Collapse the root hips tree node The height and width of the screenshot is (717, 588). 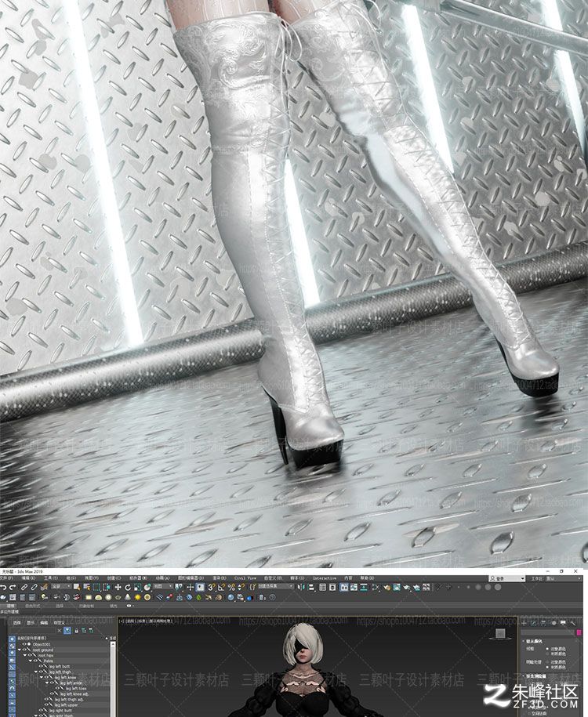click(x=25, y=655)
